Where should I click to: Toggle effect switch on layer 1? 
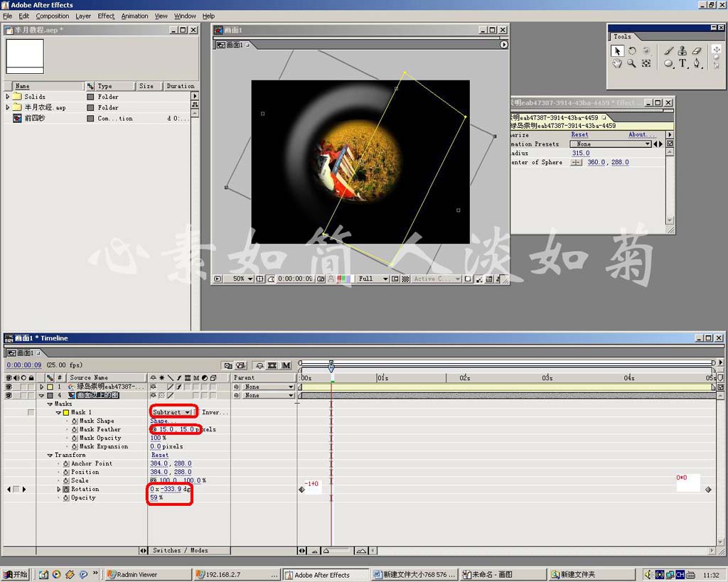[178, 387]
